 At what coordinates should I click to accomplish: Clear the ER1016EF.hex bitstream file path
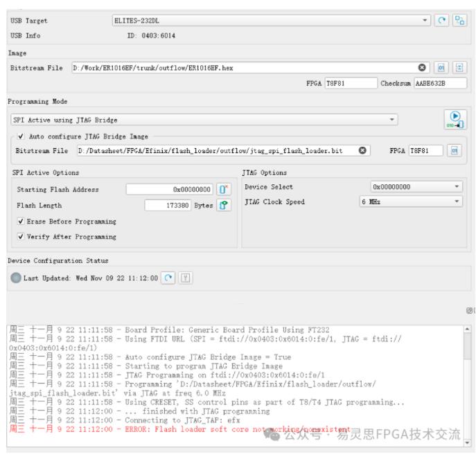(x=422, y=68)
